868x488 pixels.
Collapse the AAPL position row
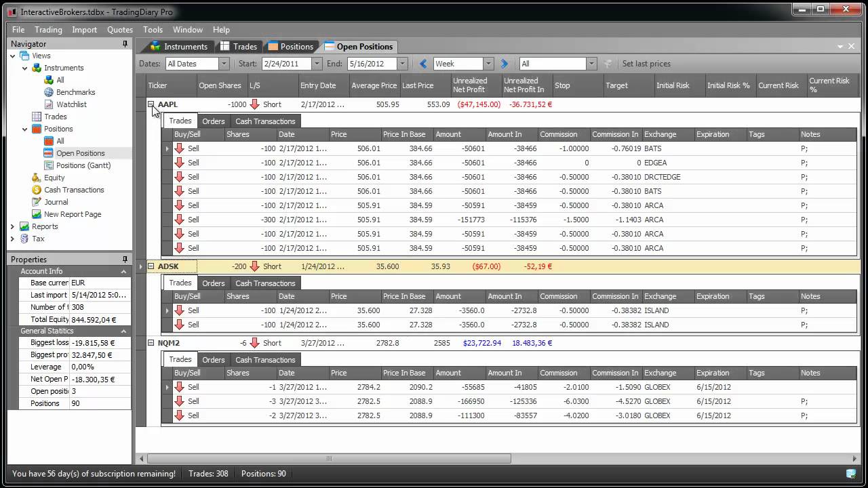tap(151, 104)
